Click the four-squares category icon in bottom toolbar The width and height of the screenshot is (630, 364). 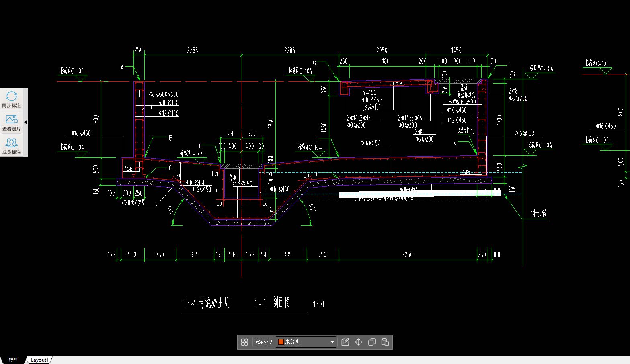pos(244,342)
